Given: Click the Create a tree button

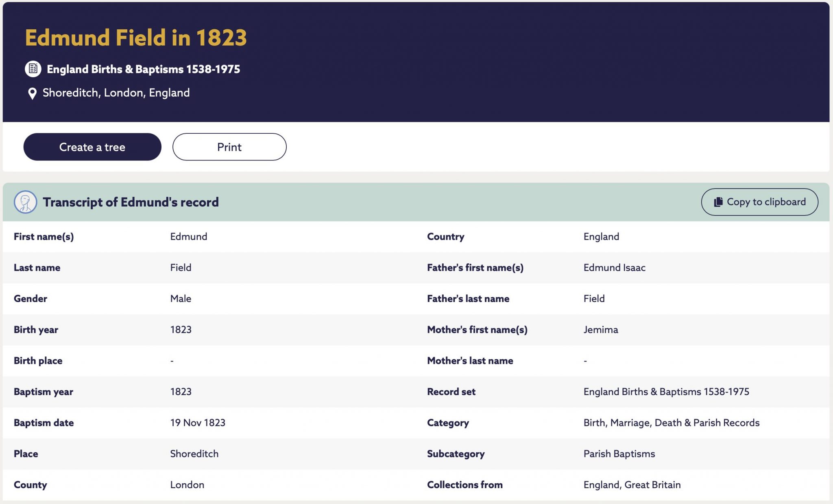Looking at the screenshot, I should [92, 147].
